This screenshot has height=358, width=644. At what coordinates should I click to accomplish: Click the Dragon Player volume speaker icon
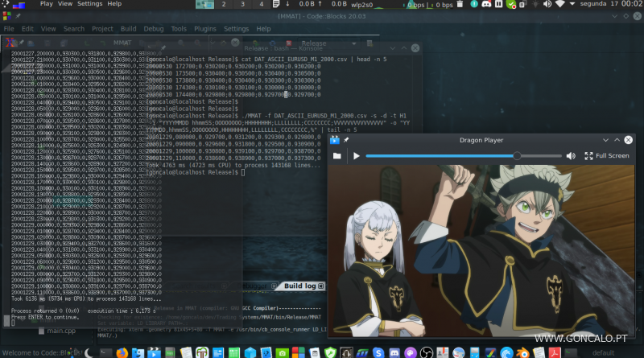[571, 156]
